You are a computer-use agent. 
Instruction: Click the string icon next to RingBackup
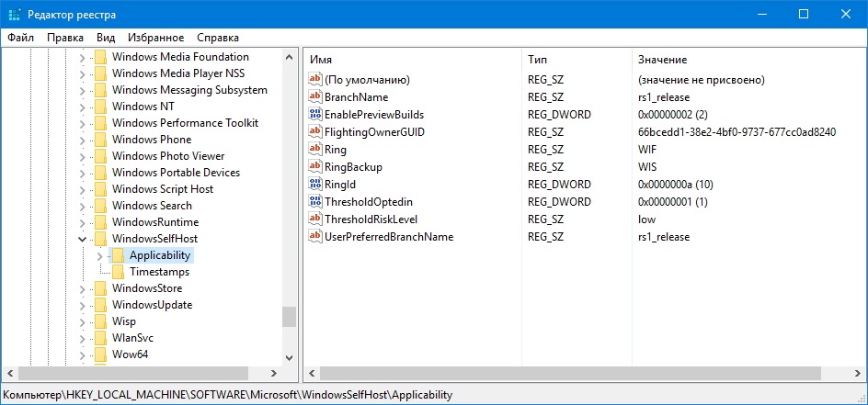pyautogui.click(x=315, y=166)
